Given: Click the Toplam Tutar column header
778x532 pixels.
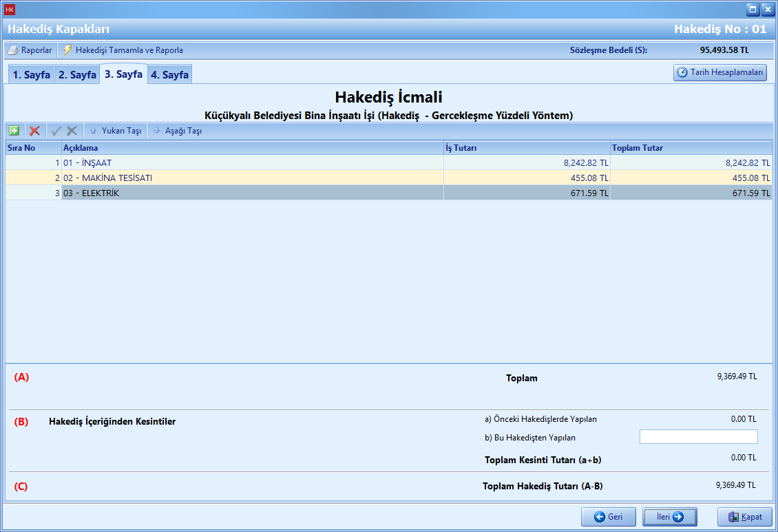Looking at the screenshot, I should coord(690,148).
